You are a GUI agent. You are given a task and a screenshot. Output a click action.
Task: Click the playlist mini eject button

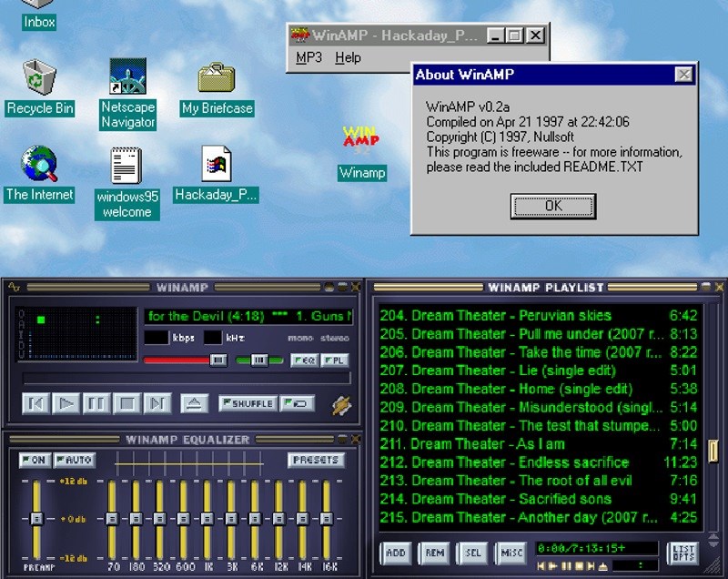pyautogui.click(x=603, y=566)
